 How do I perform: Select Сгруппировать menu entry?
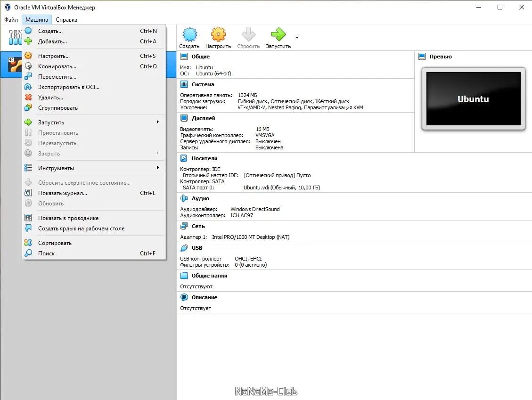94,108
